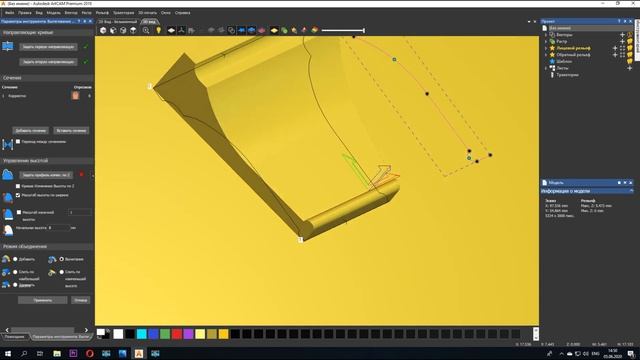Click the axis origin icon in view toolbar

pyautogui.click(x=181, y=30)
